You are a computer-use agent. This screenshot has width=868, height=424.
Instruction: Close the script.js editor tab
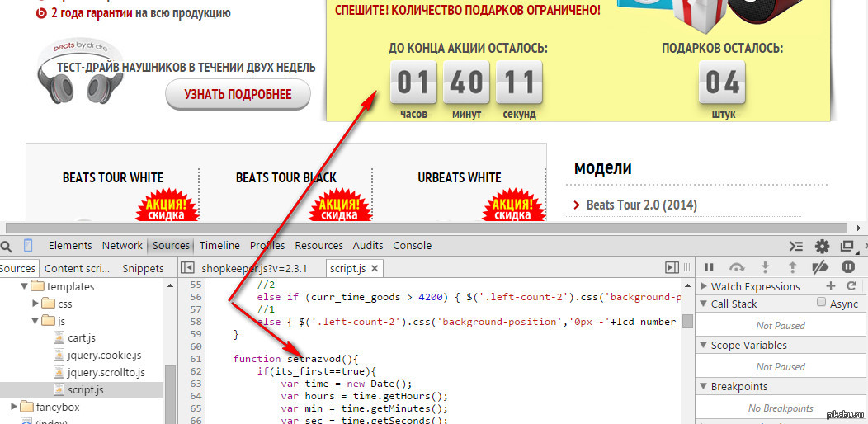(x=375, y=268)
